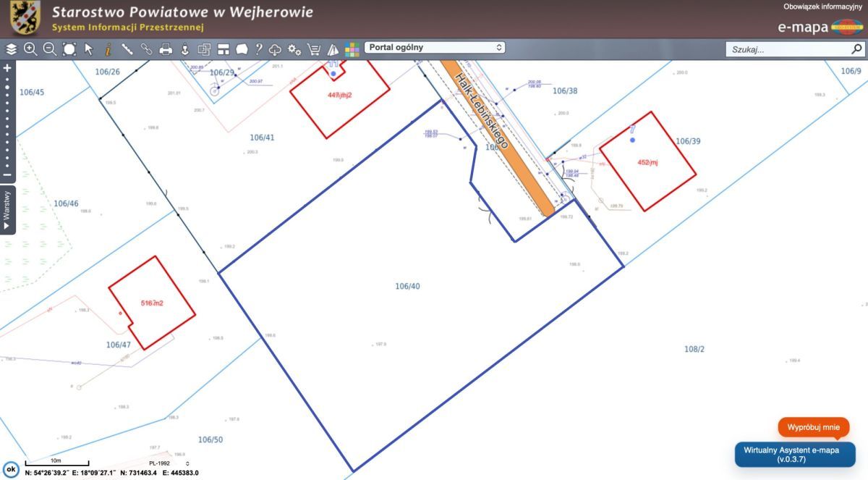Select the zoom in magnifier tool

point(30,49)
